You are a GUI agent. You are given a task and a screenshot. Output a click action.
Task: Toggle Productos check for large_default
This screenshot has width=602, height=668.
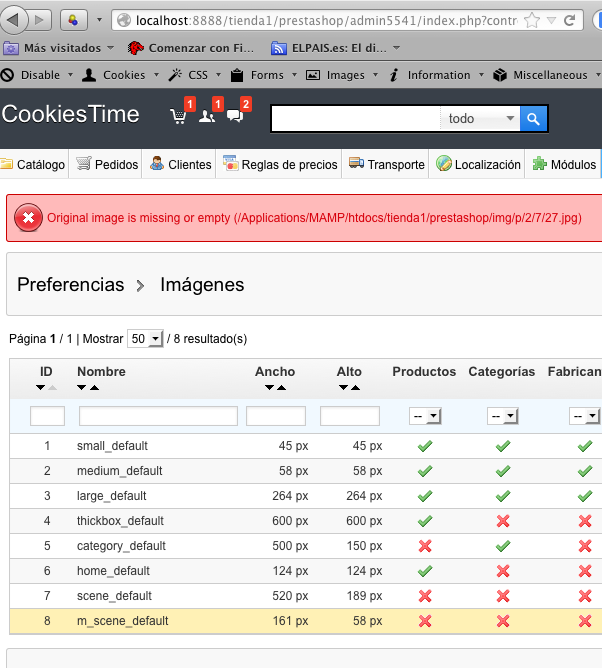tap(425, 496)
